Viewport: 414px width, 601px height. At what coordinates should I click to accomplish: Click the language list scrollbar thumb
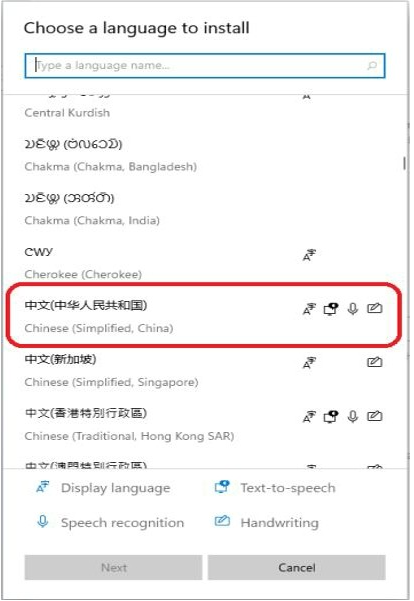(404, 163)
